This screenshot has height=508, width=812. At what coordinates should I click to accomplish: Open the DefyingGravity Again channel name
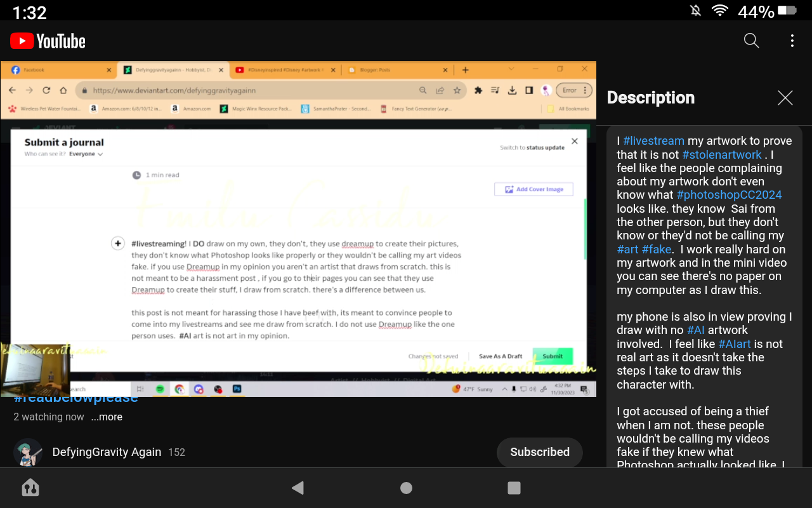(107, 452)
